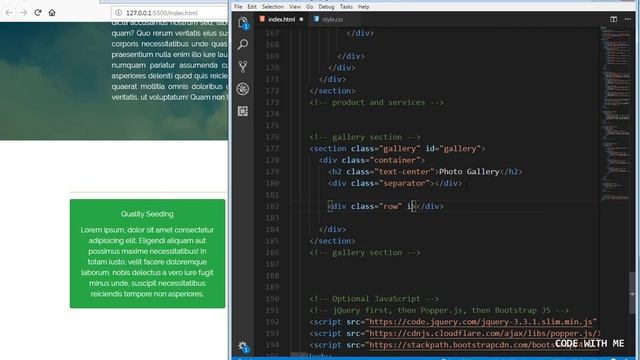This screenshot has width=640, height=360.
Task: Open the Explorer icon in VS Code activity bar
Action: pyautogui.click(x=243, y=22)
